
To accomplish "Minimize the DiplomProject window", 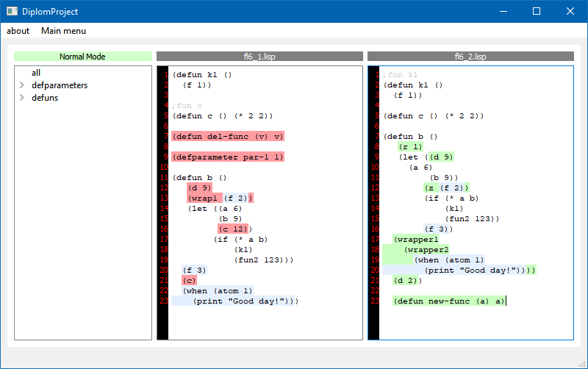I will pyautogui.click(x=503, y=11).
